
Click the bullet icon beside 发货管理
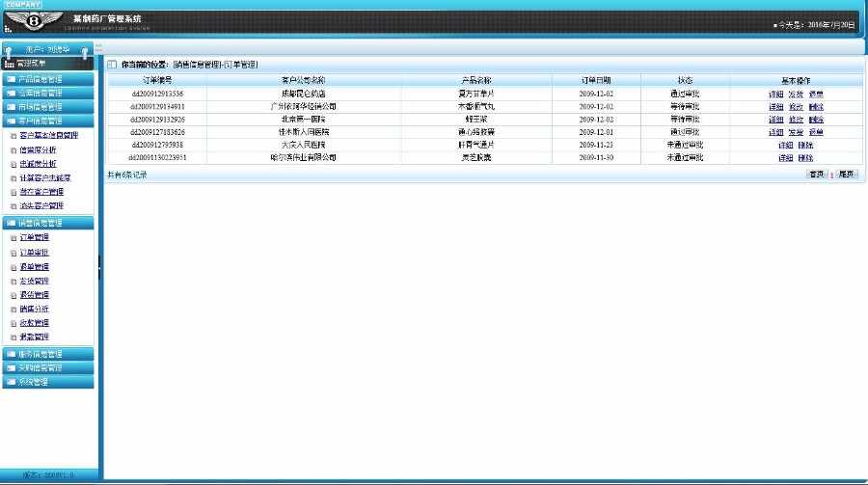14,282
